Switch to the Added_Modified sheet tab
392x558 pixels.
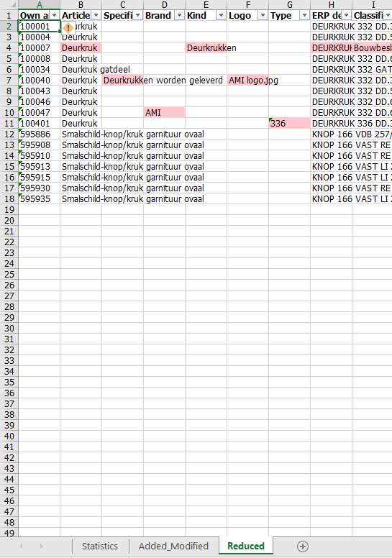(174, 546)
